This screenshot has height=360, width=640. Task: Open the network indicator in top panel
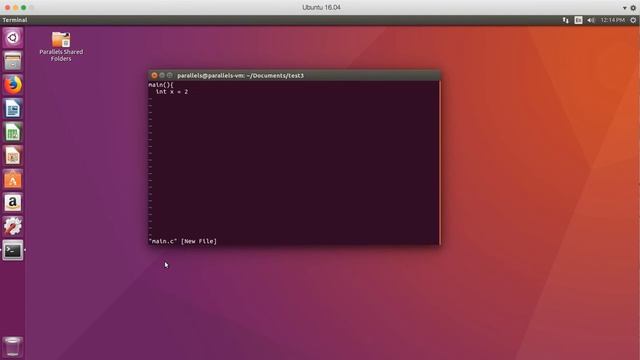pyautogui.click(x=566, y=20)
